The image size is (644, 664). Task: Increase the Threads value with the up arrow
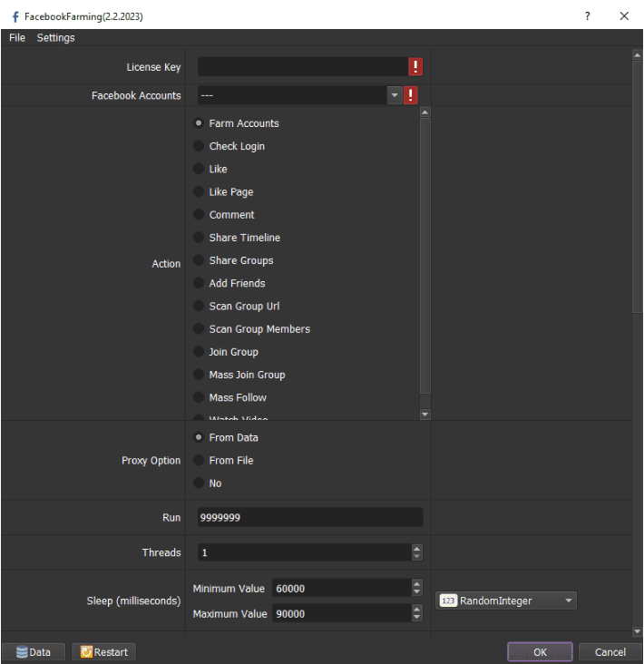click(416, 549)
